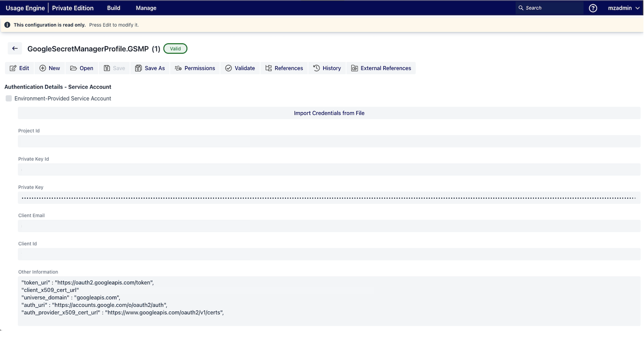Collapse the mzadmin account menu
644x345 pixels.
point(623,8)
